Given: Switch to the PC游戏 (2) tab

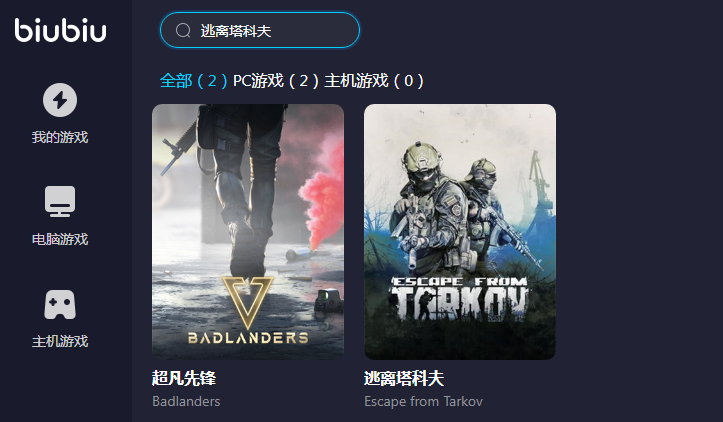Looking at the screenshot, I should click(276, 81).
